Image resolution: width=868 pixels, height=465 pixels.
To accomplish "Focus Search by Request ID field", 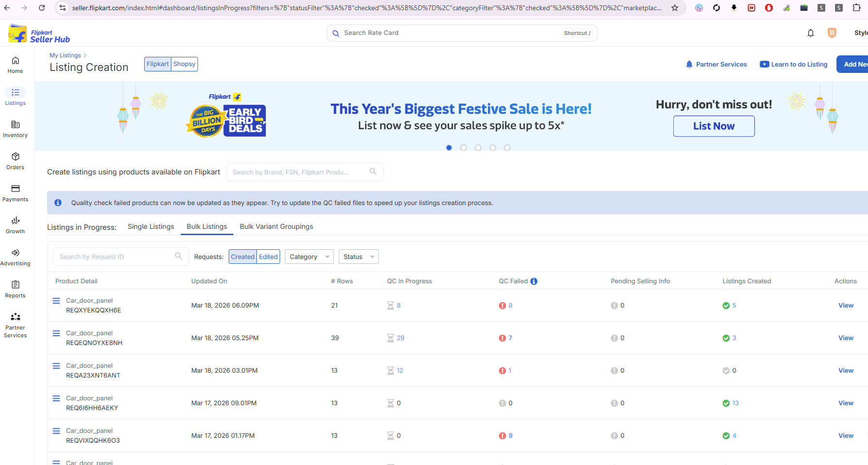I will pyautogui.click(x=121, y=257).
